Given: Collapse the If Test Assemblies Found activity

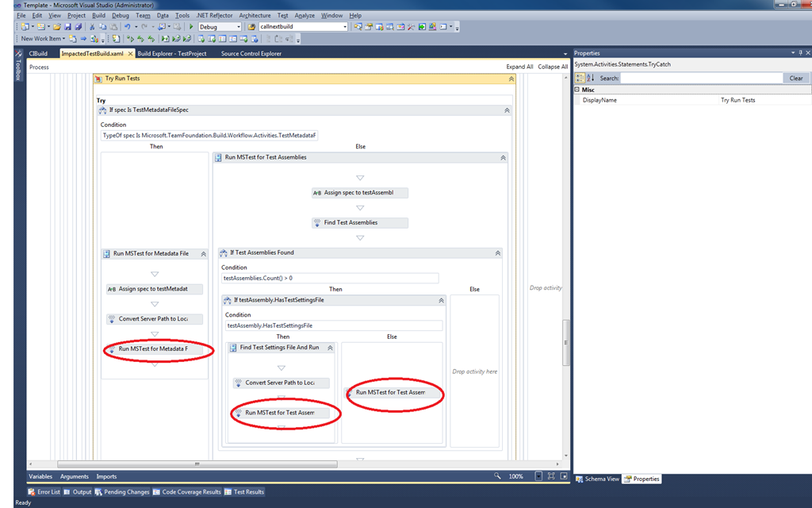Looking at the screenshot, I should [498, 253].
